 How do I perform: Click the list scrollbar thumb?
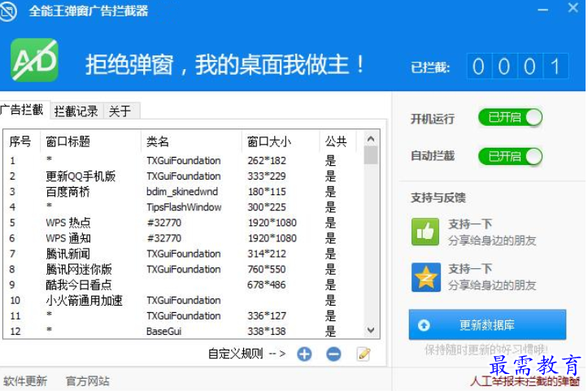(371, 154)
